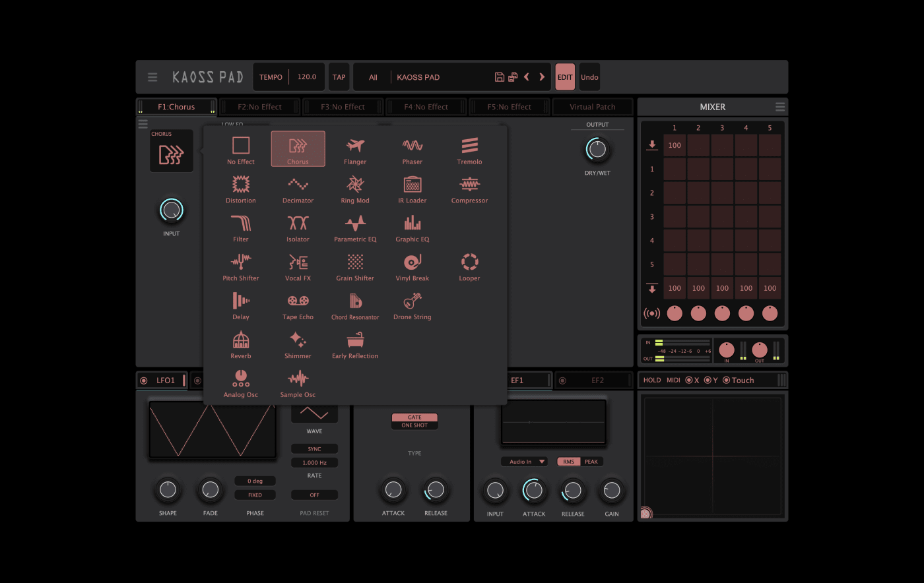
Task: Click the MIDI button
Action: click(673, 380)
